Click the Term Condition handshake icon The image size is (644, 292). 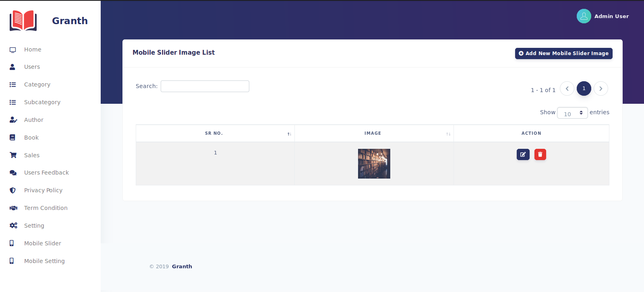tap(13, 208)
